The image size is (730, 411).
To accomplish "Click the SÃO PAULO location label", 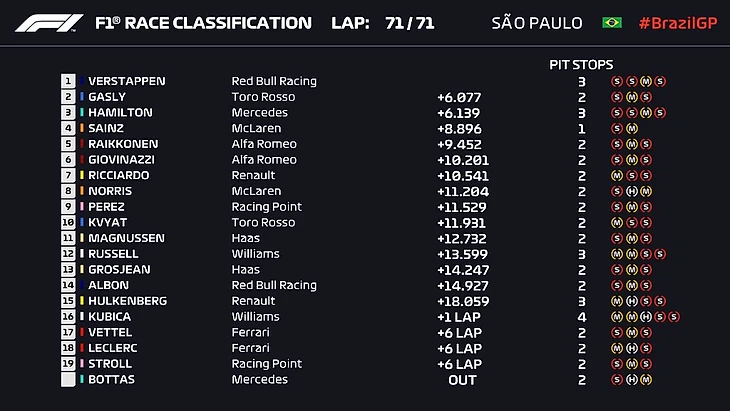I will click(x=539, y=22).
